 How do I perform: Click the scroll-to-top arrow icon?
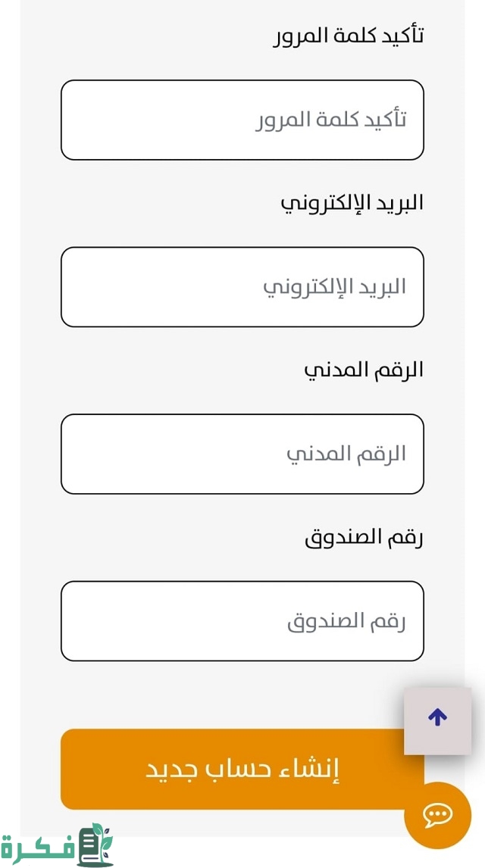pos(437,718)
